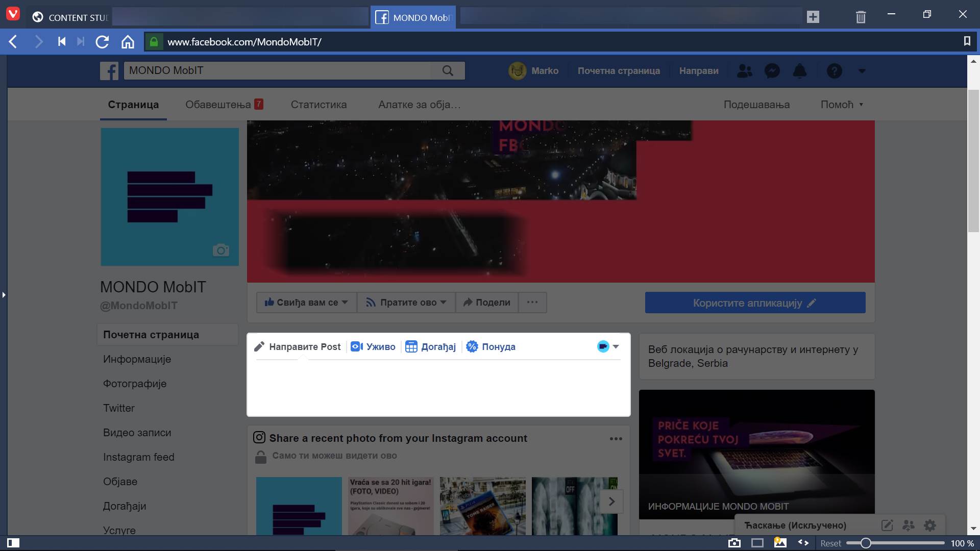Open Фотографије in the left sidebar
980x551 pixels.
tap(135, 384)
